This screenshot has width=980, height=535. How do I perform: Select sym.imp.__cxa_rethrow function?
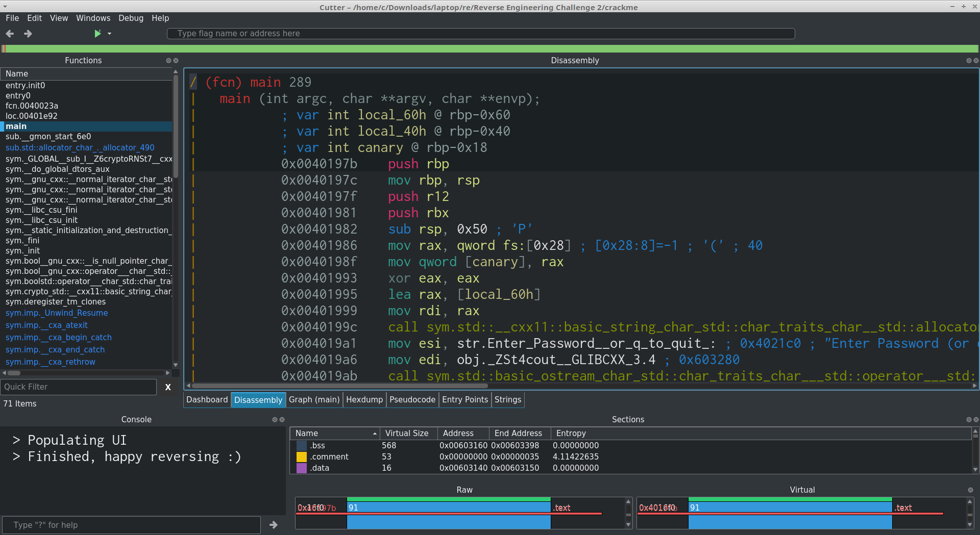pos(86,362)
